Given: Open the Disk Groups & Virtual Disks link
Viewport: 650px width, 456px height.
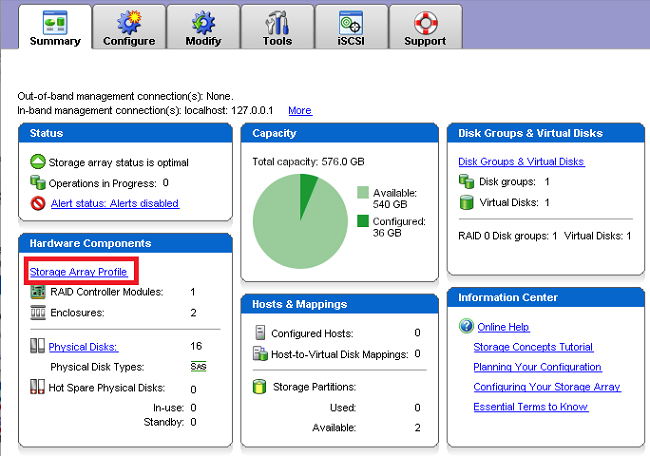Looking at the screenshot, I should click(521, 162).
